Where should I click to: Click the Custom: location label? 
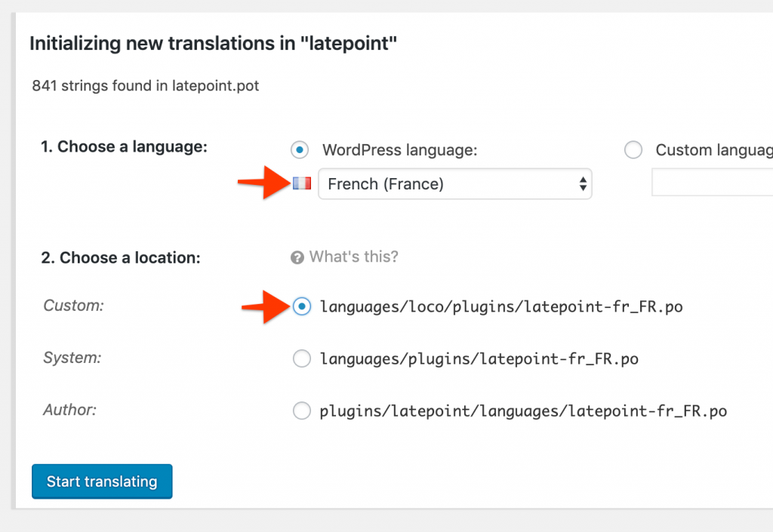coord(74,306)
